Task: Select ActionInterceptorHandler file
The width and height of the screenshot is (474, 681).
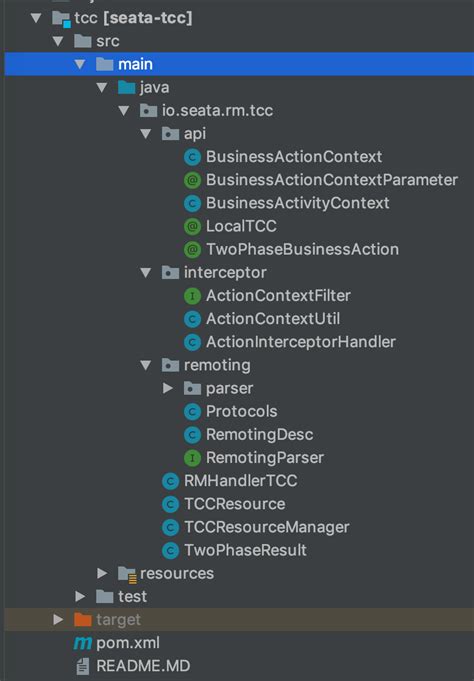Action: (x=301, y=342)
